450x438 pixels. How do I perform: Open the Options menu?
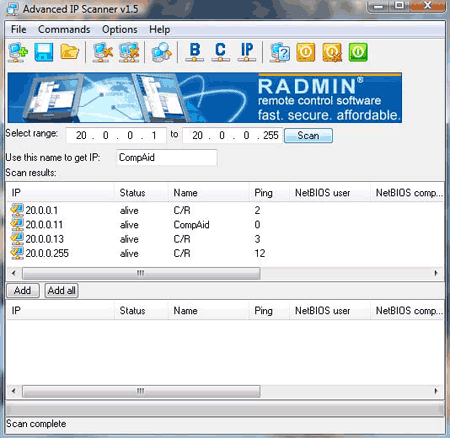[x=120, y=29]
